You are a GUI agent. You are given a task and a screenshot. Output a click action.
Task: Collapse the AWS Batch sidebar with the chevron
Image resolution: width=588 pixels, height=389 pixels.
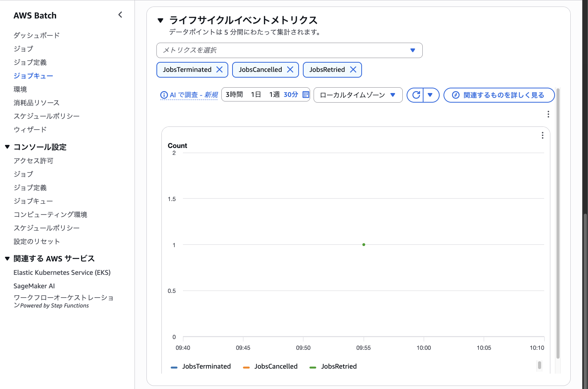(120, 15)
